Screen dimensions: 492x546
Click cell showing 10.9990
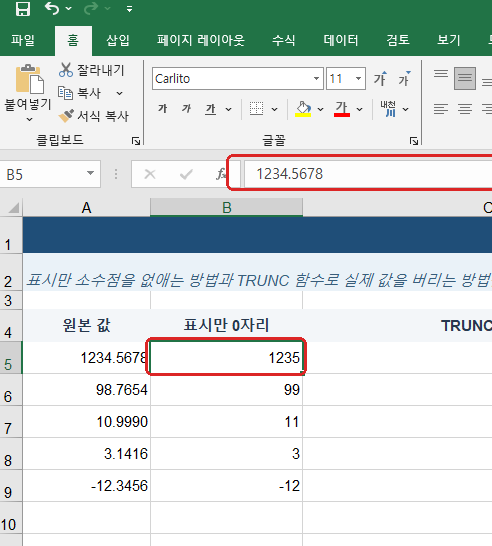coord(87,422)
